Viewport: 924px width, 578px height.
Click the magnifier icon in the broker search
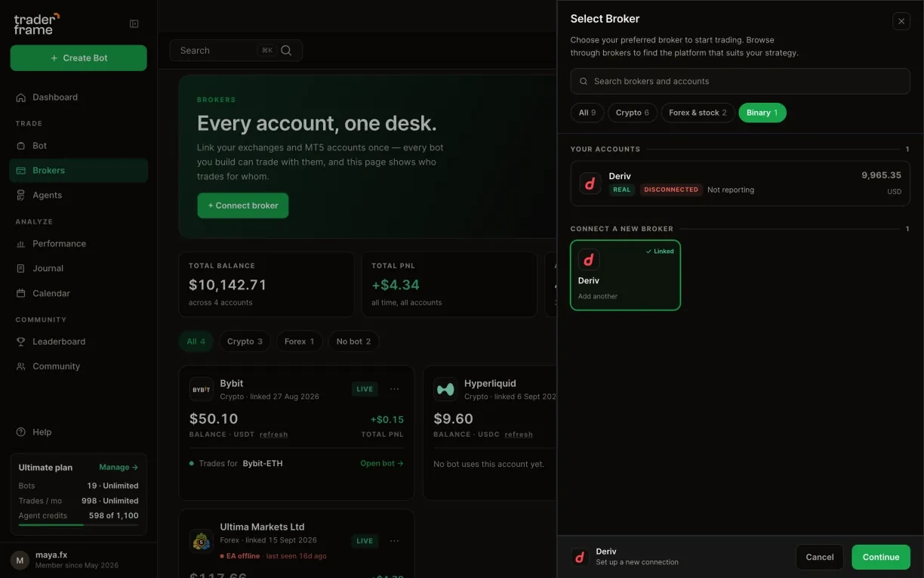(584, 82)
